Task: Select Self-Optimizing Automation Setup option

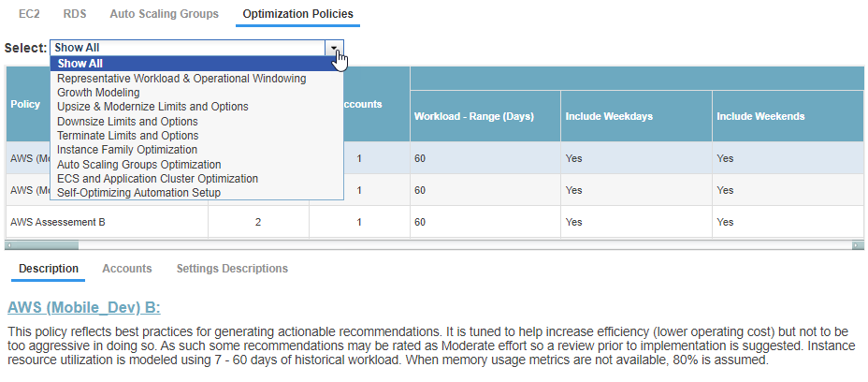Action: tap(138, 193)
